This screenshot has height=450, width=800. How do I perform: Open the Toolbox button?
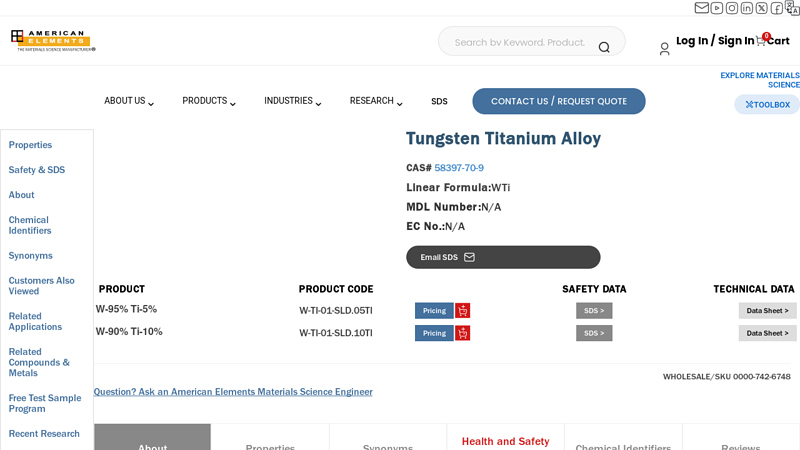[x=767, y=105]
